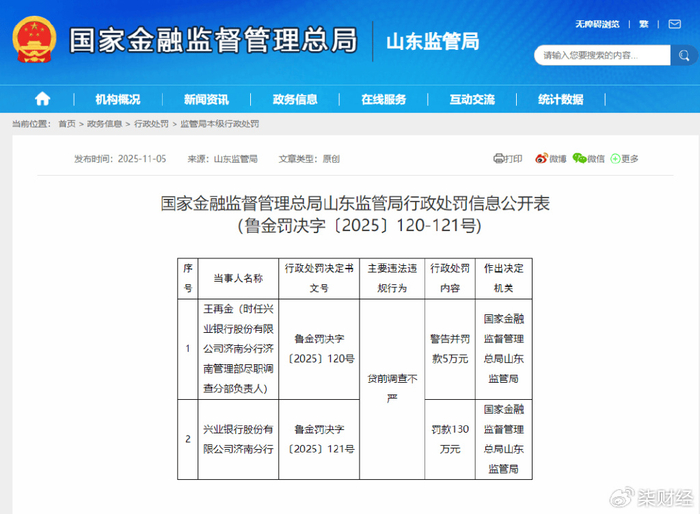
Task: Click the 鲁金罚决字〔2025〕121号 cell
Action: pos(319,439)
